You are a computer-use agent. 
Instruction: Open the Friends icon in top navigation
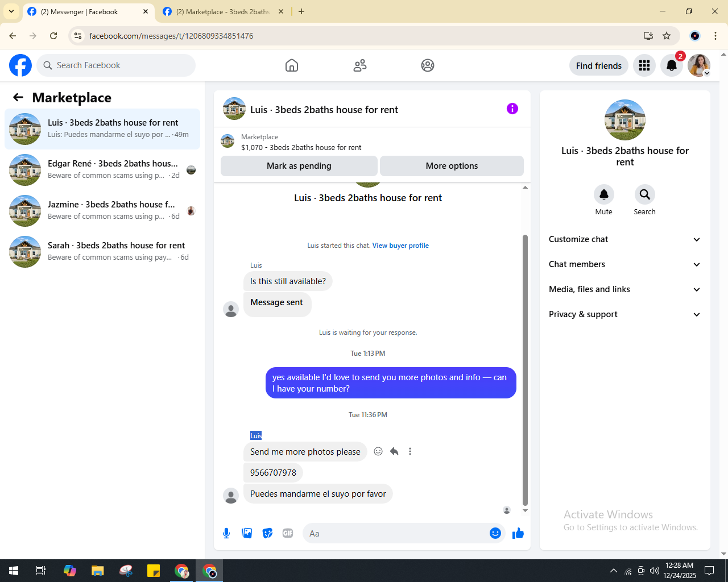tap(360, 65)
